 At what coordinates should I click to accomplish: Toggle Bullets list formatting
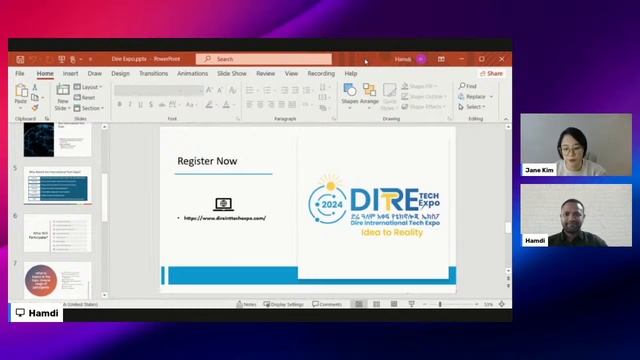point(249,90)
